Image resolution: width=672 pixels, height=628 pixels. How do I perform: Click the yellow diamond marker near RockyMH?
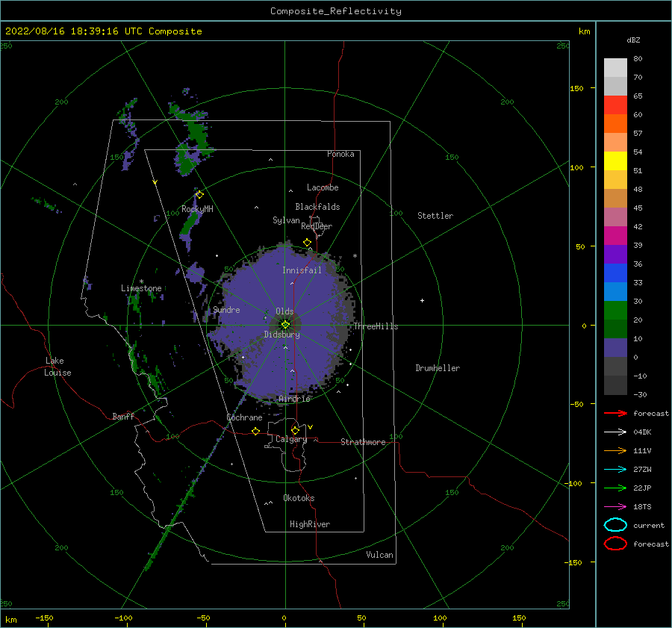click(199, 195)
